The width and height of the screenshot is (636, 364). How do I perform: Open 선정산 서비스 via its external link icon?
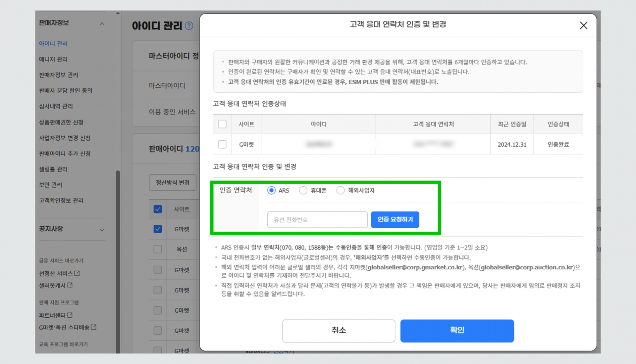tap(77, 273)
